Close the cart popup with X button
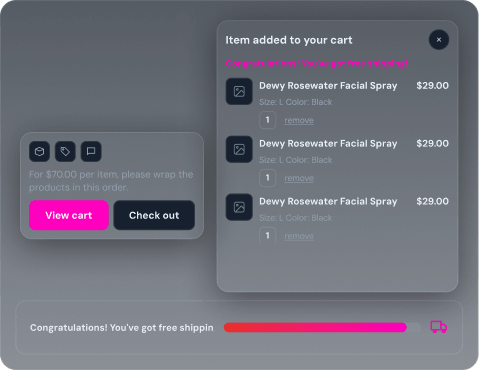Screen dimensions: 479x370 (x=439, y=40)
